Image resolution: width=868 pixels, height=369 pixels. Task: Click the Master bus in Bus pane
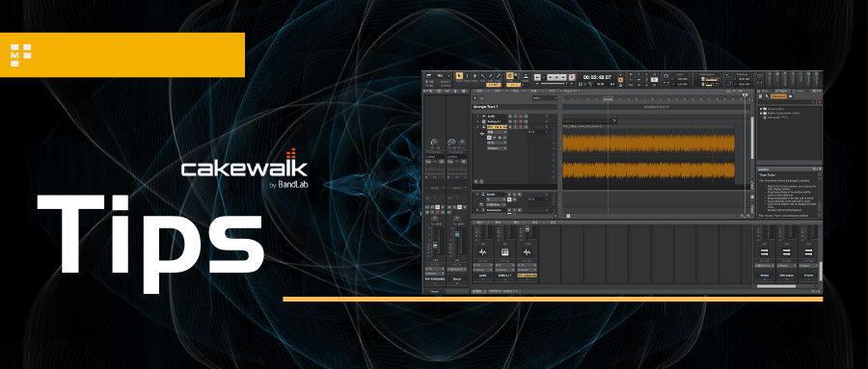coord(496,195)
